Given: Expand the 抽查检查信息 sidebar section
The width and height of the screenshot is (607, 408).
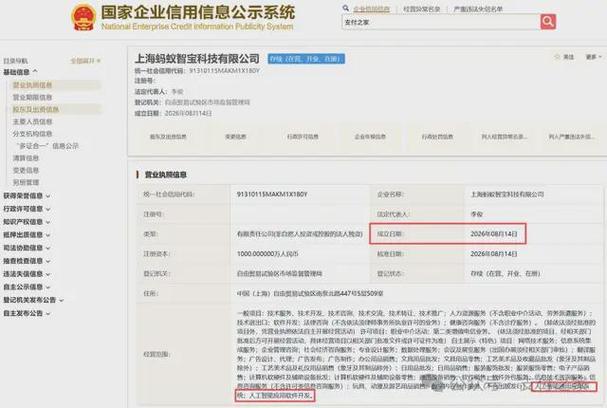Looking at the screenshot, I should pyautogui.click(x=27, y=261).
